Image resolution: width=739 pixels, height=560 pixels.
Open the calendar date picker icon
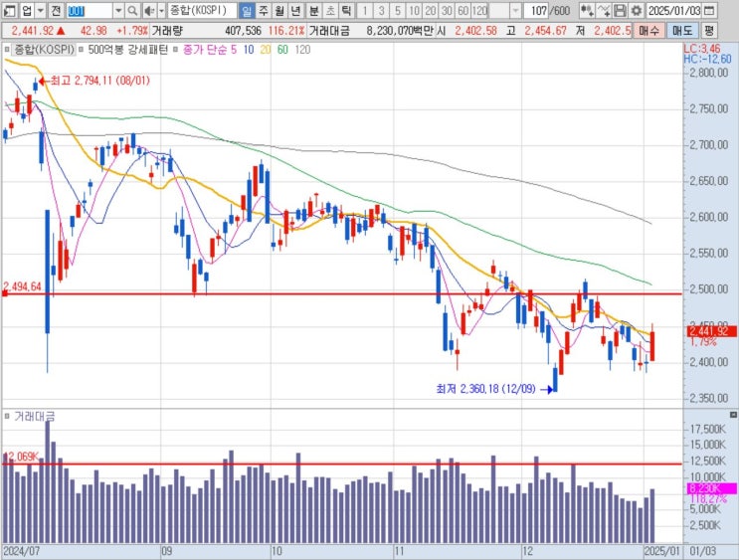click(x=711, y=10)
